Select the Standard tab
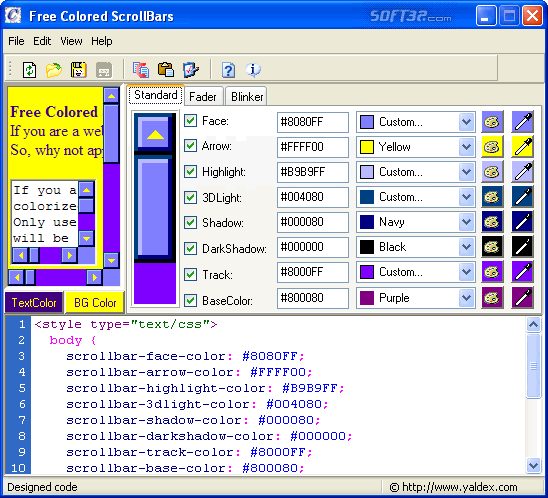This screenshot has height=498, width=548. (x=156, y=95)
